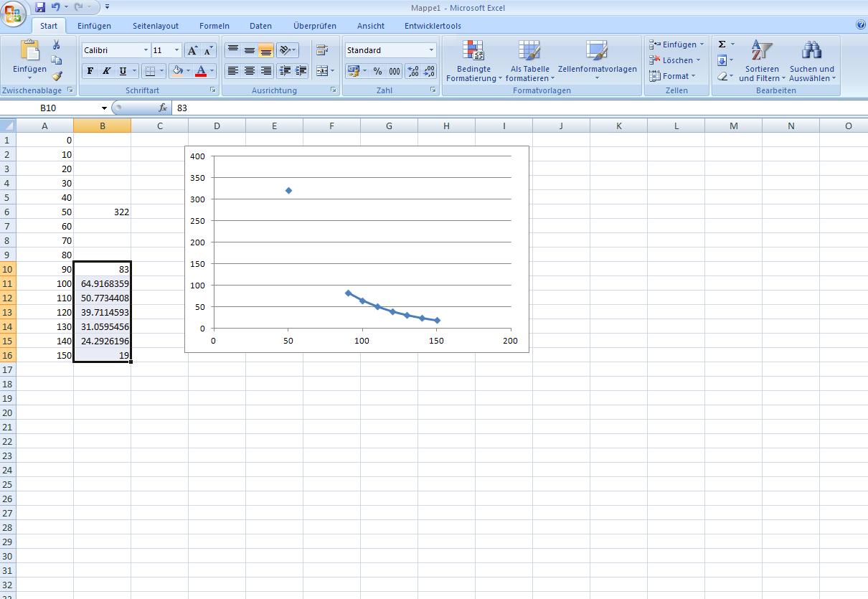Toggle bold formatting with the F button
868x599 pixels.
tap(90, 71)
